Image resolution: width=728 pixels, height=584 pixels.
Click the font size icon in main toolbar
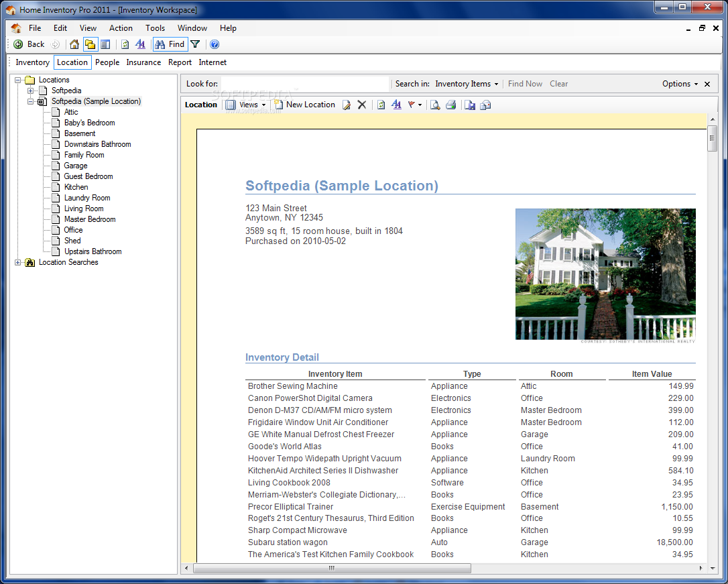[x=140, y=44]
